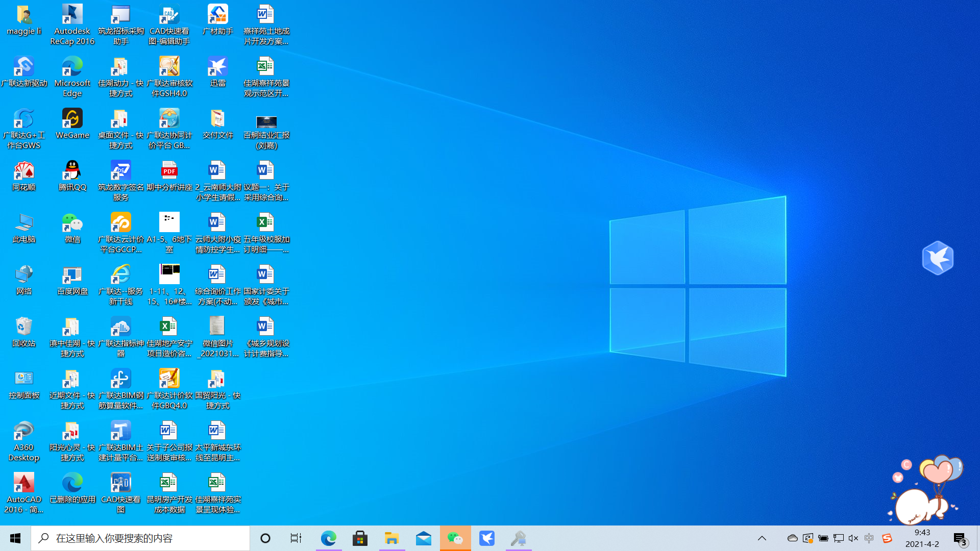Screen dimensions: 980x551
Task: Open the 此电脑 icon
Action: [24, 228]
